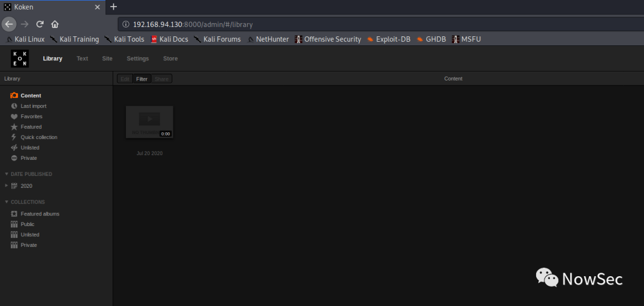Open the Kali Forums bookmark
This screenshot has height=306, width=644.
[218, 39]
